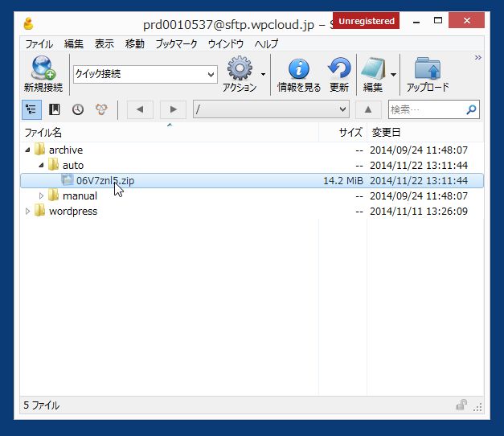Click the zip file icon of 06V7znl5.zip

(x=68, y=179)
